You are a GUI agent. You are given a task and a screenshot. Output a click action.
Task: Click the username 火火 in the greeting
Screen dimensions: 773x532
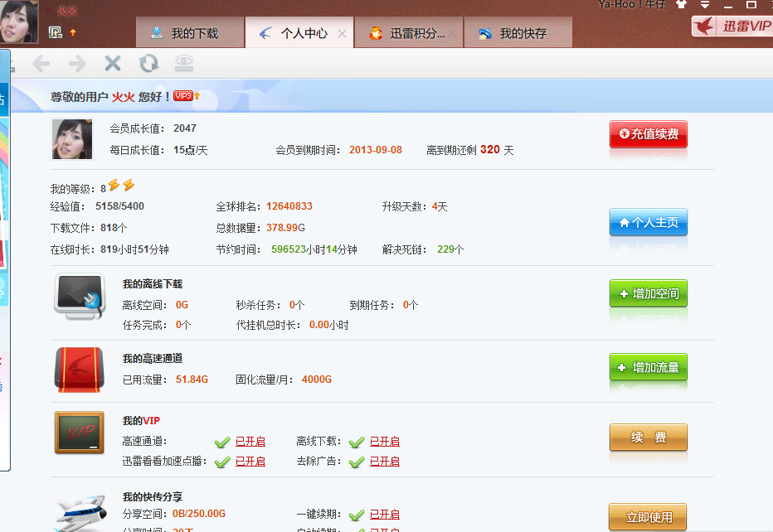(x=124, y=97)
